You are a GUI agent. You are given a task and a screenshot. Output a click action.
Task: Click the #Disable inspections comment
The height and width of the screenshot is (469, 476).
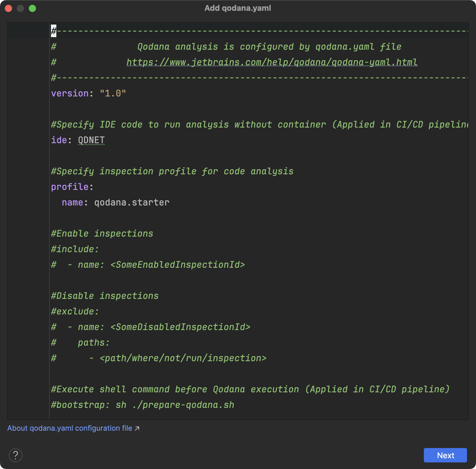[105, 296]
